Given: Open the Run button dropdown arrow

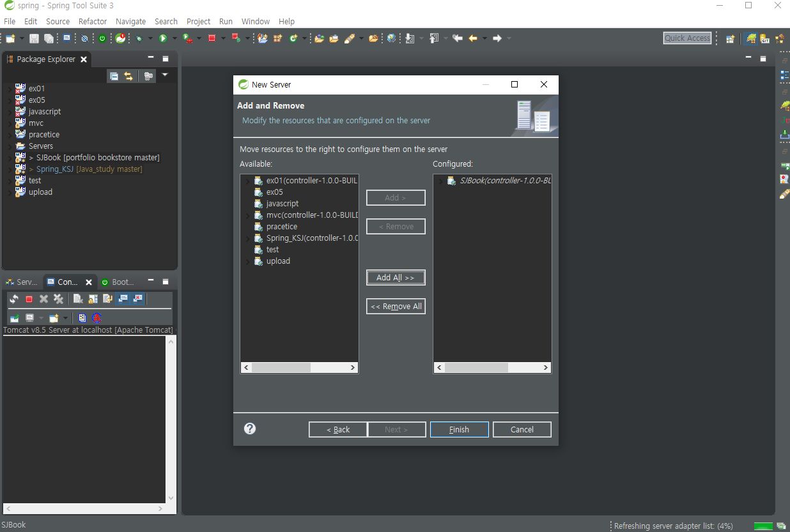Looking at the screenshot, I should (x=174, y=38).
